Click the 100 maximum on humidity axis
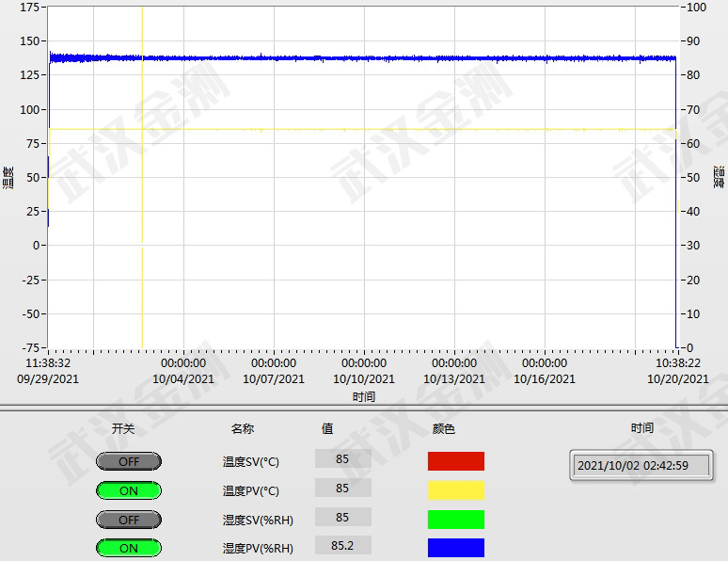Image resolution: width=728 pixels, height=561 pixels. tap(696, 8)
